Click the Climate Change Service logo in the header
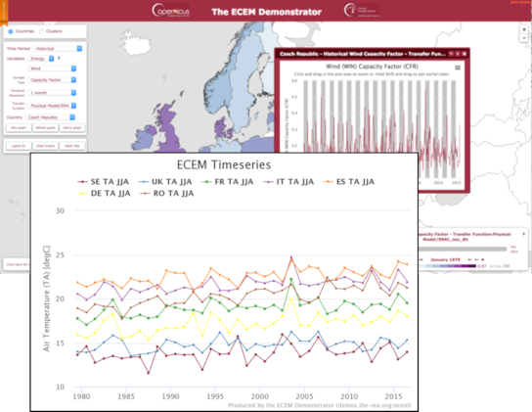This screenshot has width=532, height=412. coord(362,10)
